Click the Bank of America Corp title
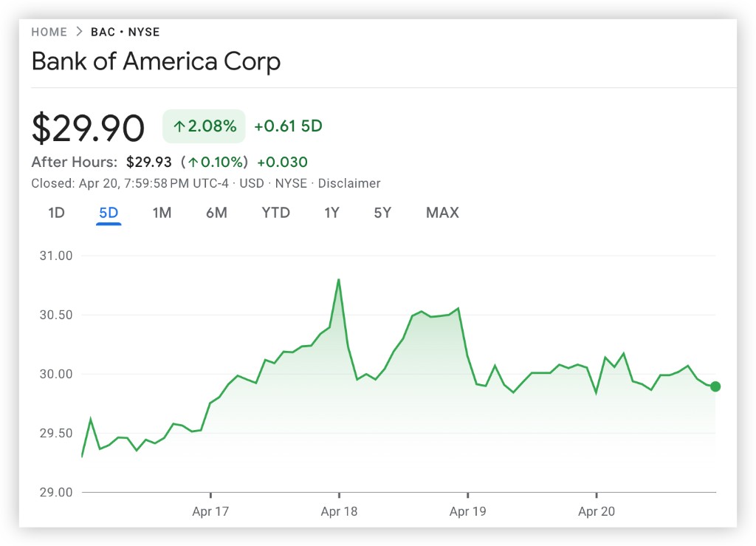Screen dimensions: 756x546 156,61
